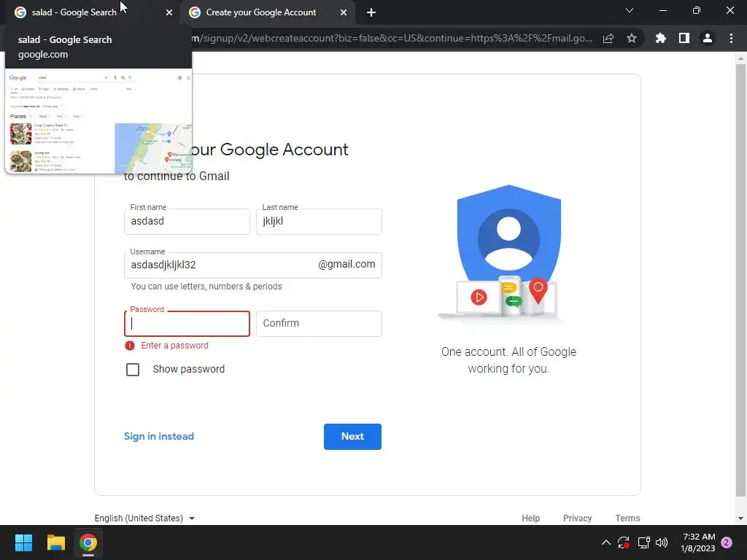Open volume speaker tray icon

[662, 542]
